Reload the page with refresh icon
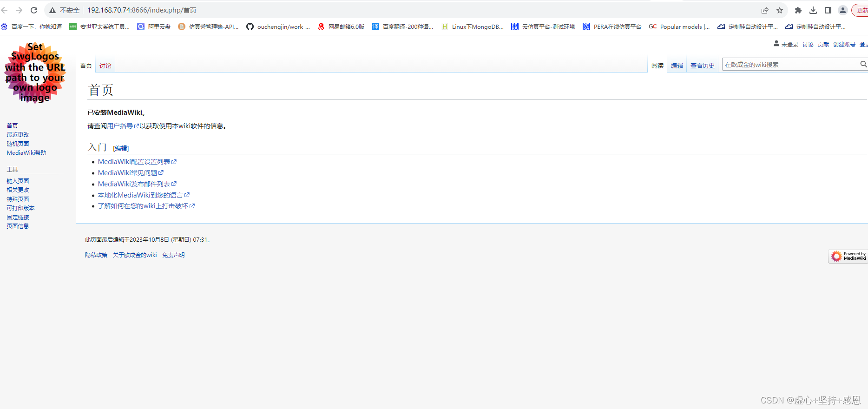 pyautogui.click(x=34, y=10)
